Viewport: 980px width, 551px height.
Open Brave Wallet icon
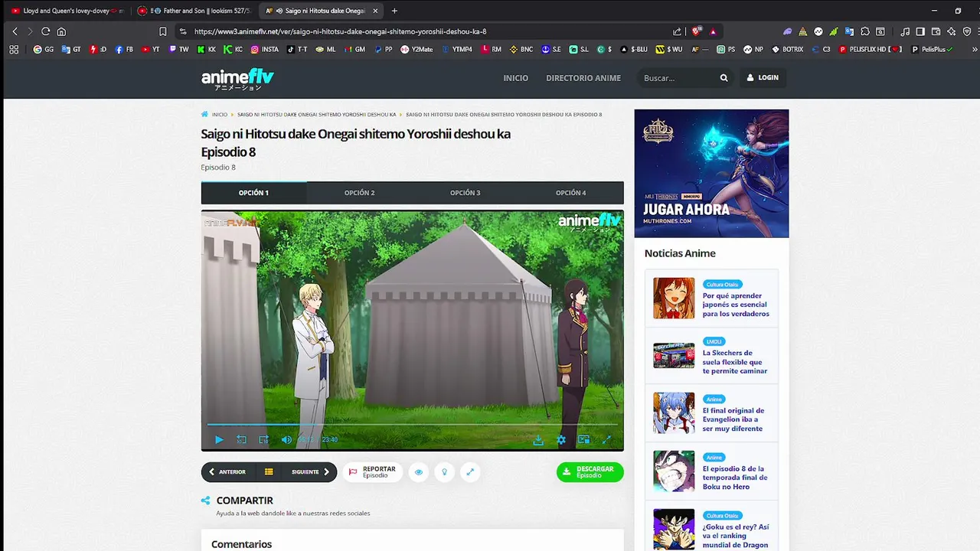936,31
